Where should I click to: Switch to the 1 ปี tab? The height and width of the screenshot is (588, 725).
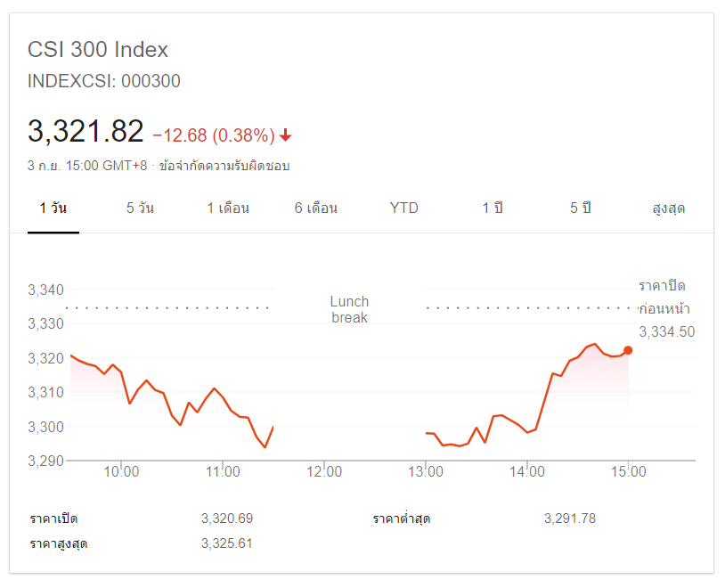coord(493,208)
